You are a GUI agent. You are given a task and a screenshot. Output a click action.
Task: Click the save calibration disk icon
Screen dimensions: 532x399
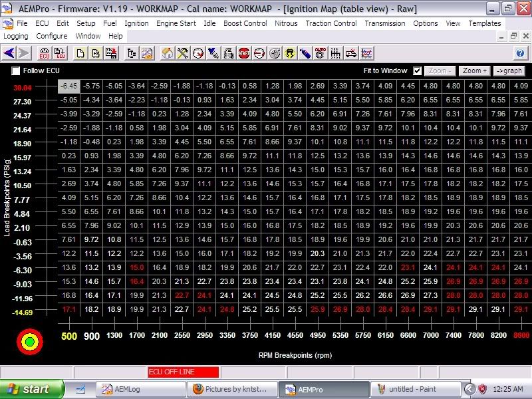[111, 53]
